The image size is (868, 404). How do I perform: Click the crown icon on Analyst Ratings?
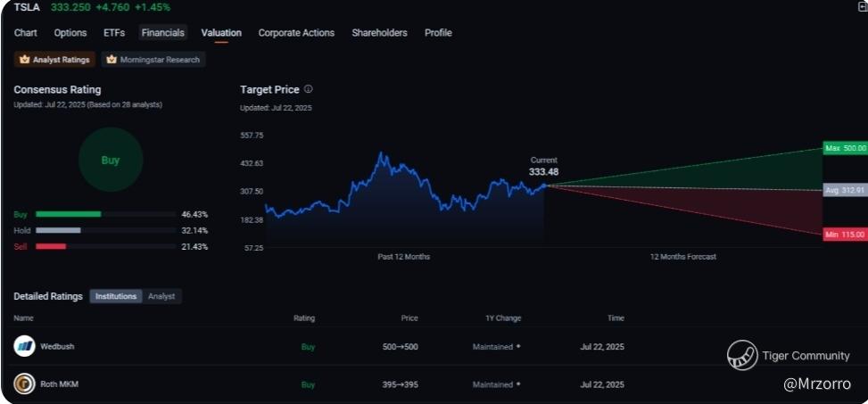coord(25,60)
